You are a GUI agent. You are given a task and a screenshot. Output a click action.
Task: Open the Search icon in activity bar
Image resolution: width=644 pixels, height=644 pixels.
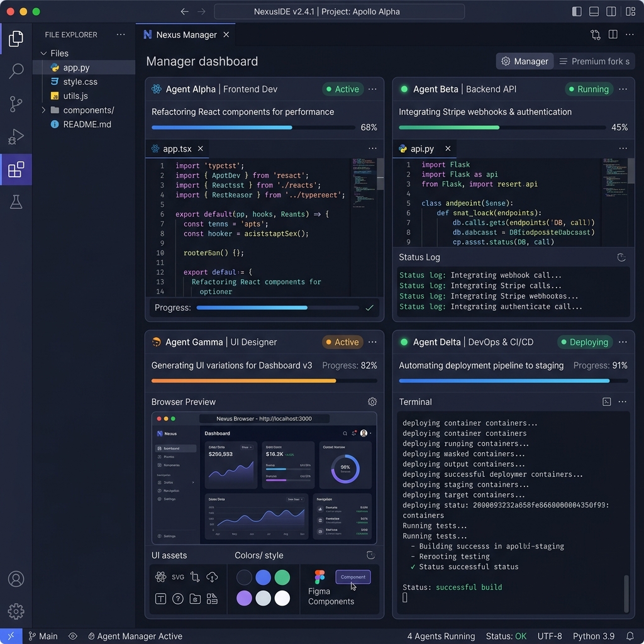16,71
